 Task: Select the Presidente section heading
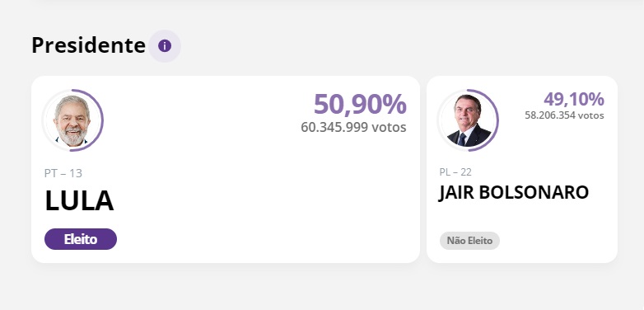(x=88, y=45)
